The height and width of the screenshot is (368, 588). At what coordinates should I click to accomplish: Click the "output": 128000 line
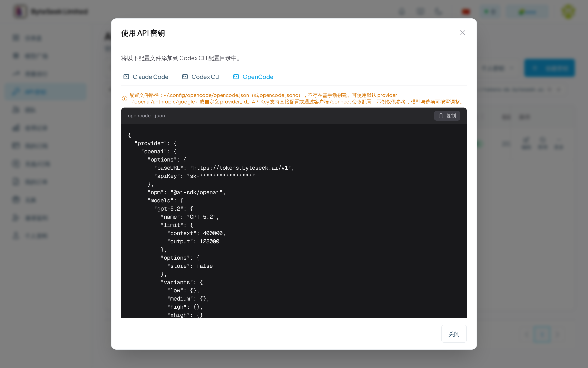[193, 241]
